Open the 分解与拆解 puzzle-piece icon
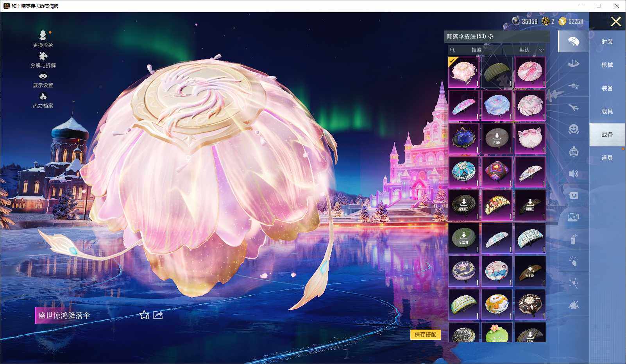This screenshot has width=626, height=364. coord(43,56)
